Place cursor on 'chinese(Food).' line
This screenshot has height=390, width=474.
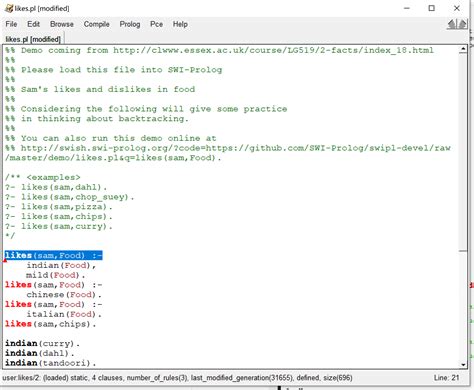click(64, 295)
